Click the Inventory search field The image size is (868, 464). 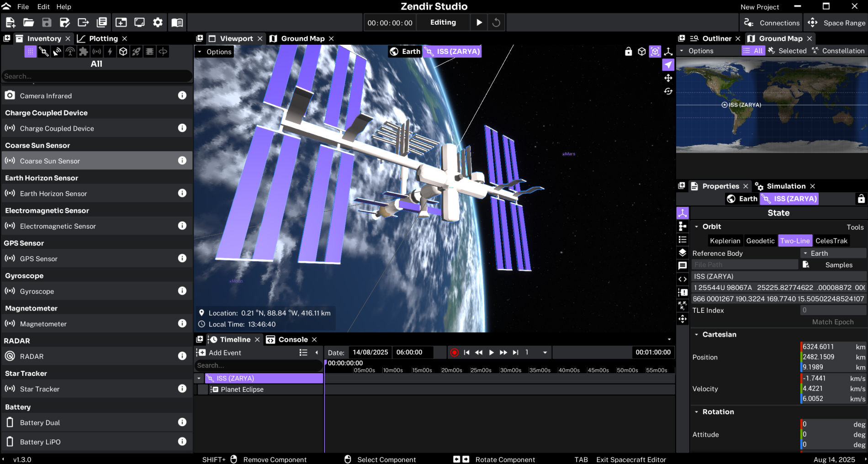[x=96, y=76]
